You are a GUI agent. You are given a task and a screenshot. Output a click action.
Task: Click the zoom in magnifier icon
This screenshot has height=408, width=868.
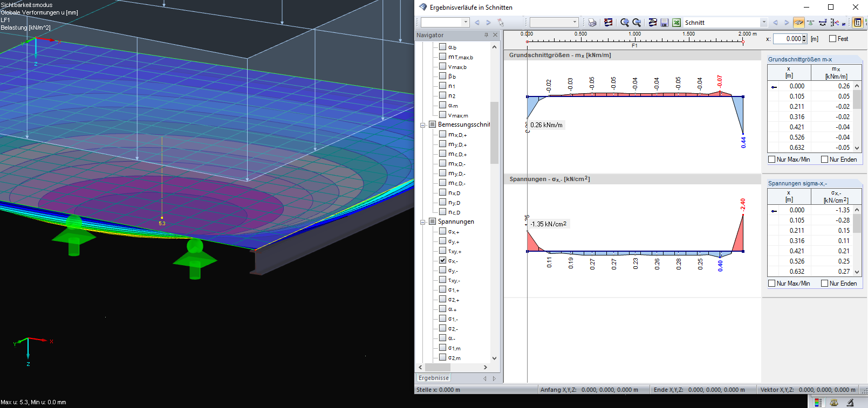(x=625, y=23)
